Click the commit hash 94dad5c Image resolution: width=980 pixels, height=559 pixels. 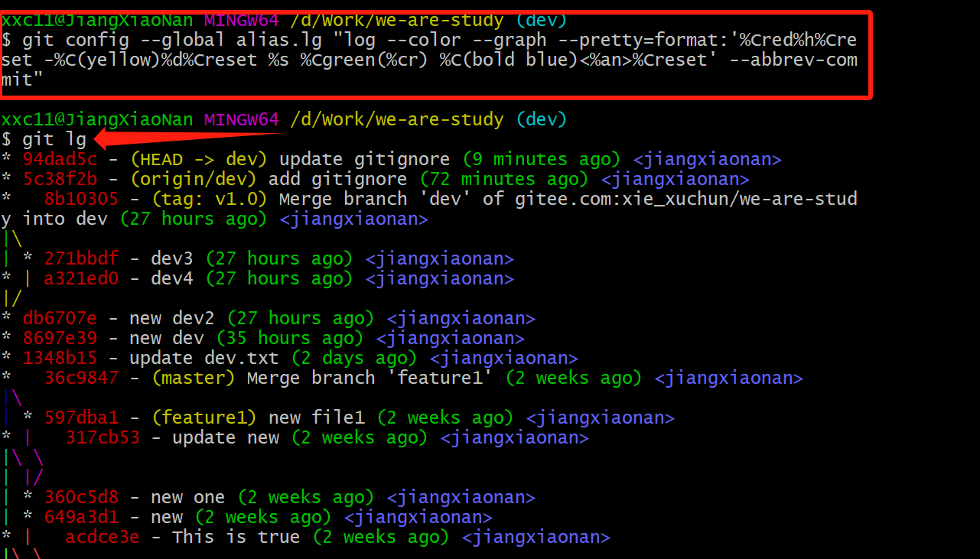click(x=60, y=159)
